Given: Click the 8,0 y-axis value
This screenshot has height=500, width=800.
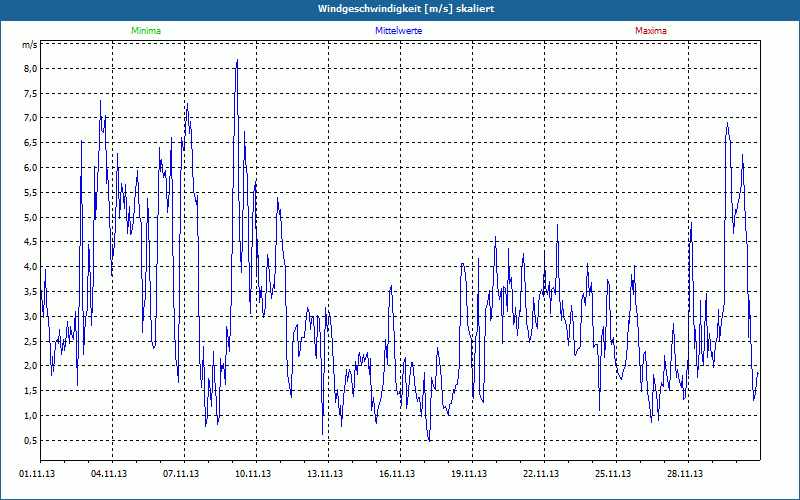Looking at the screenshot, I should coord(31,69).
